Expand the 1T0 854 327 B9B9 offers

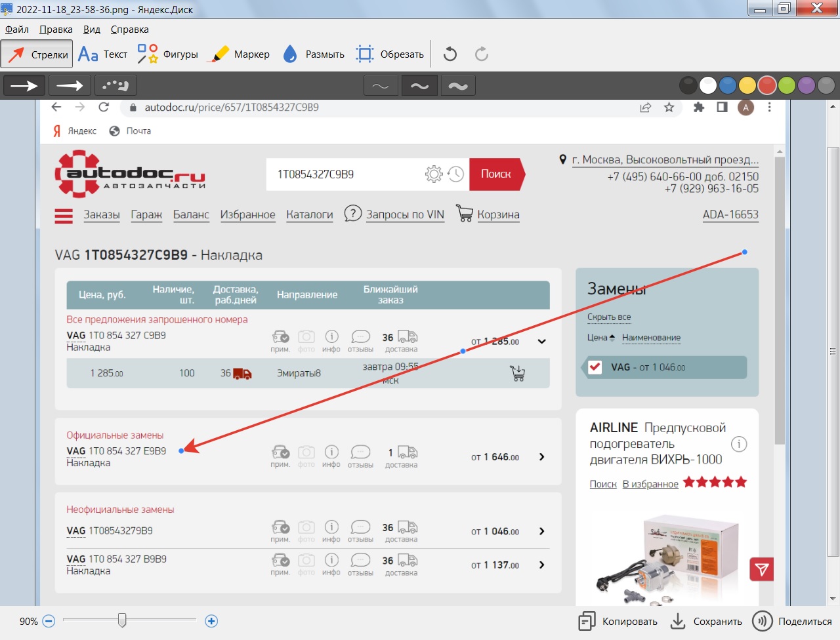click(x=542, y=565)
